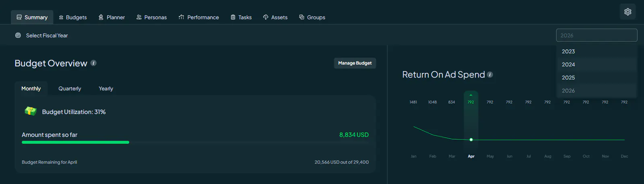Select the Monthly budget view tab
644x184 pixels.
click(31, 89)
